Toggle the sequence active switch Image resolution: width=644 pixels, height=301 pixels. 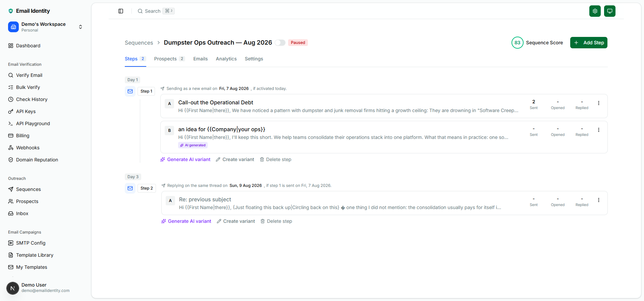pos(280,43)
